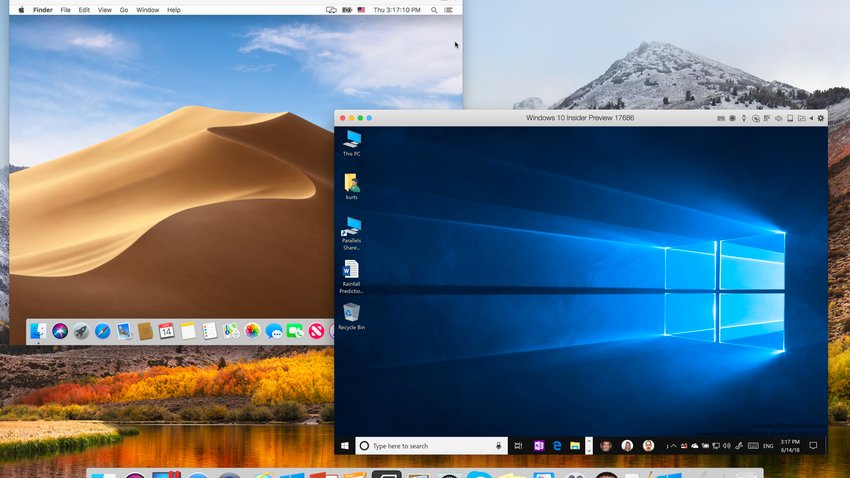The image size is (850, 478).
Task: Open Notification Center list icon in menu bar
Action: click(x=449, y=10)
